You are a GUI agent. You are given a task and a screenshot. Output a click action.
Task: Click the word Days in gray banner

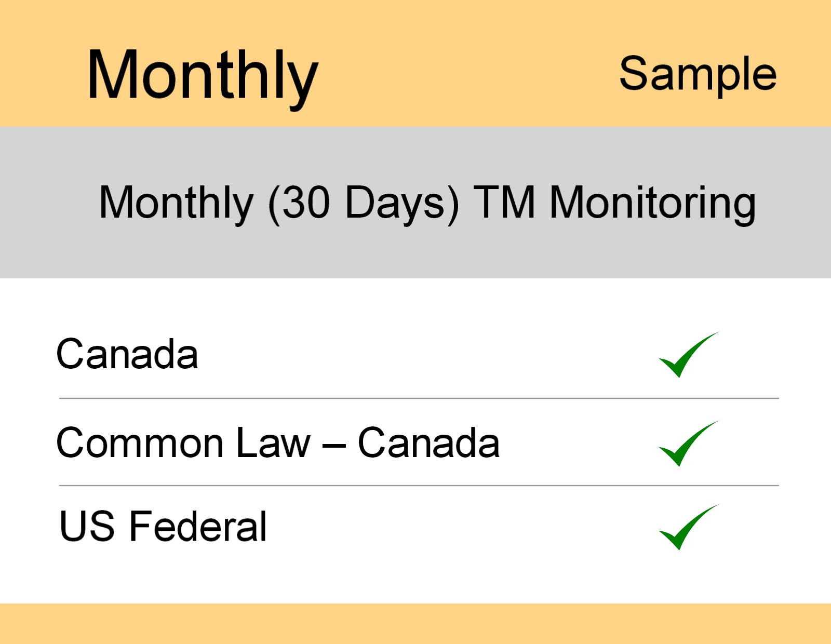click(x=395, y=203)
